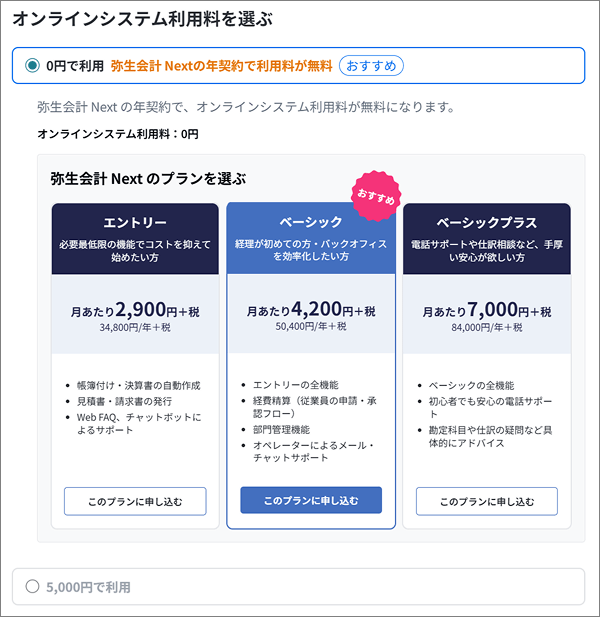
Task: Click the ベーシック plan card header
Action: click(311, 236)
